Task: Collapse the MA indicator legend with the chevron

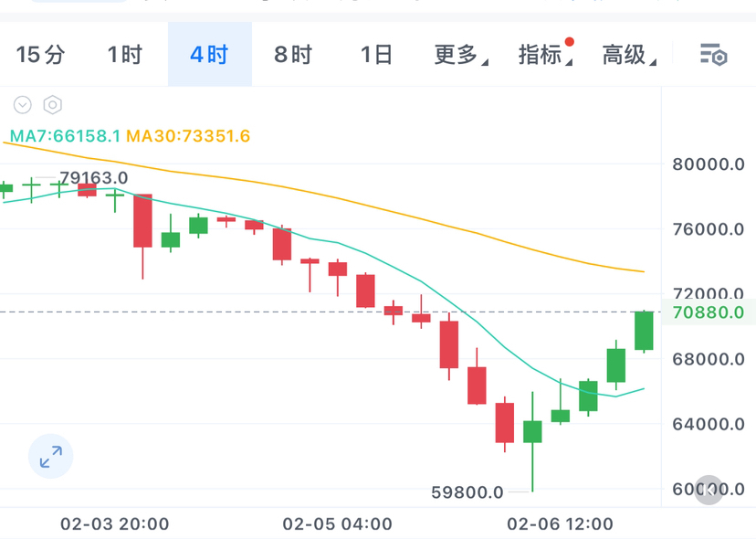Action: [x=22, y=105]
